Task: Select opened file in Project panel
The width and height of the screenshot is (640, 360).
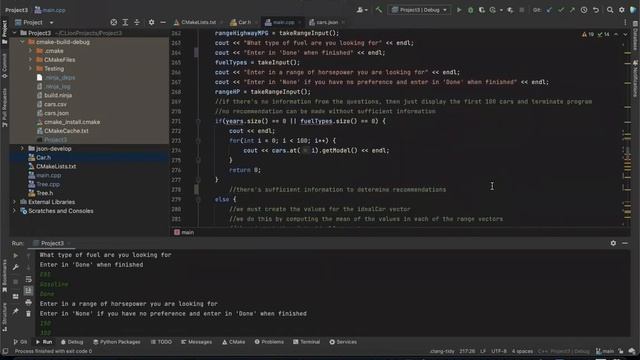Action: [114, 22]
